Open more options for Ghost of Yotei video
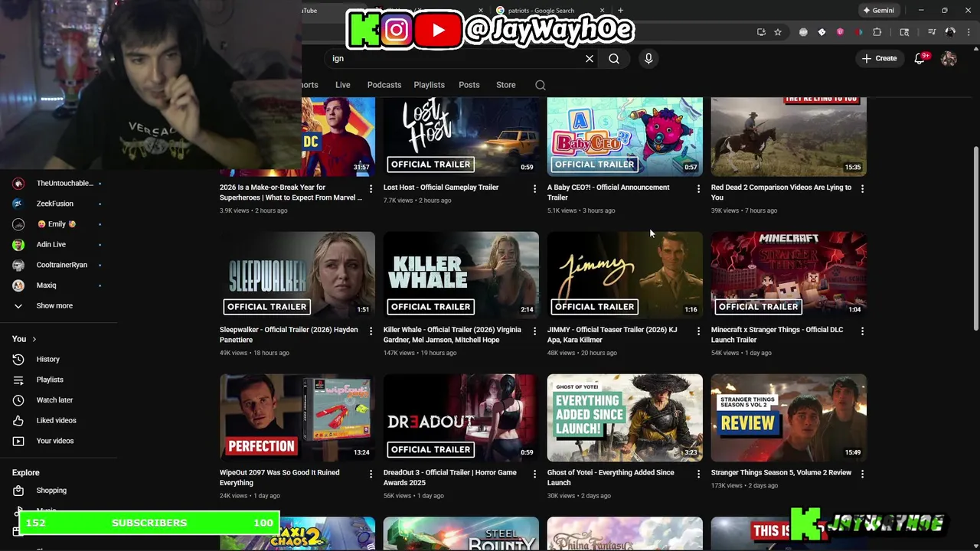The width and height of the screenshot is (980, 551). point(698,474)
